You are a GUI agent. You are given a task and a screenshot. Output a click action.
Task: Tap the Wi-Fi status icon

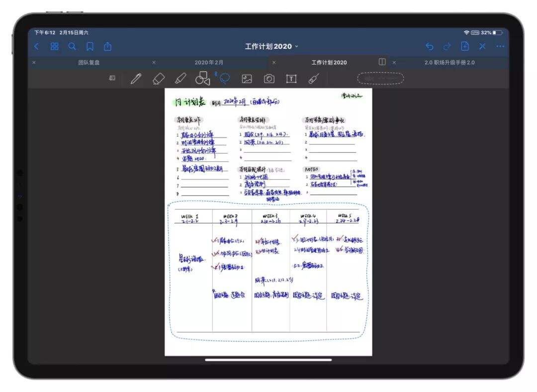pyautogui.click(x=466, y=32)
